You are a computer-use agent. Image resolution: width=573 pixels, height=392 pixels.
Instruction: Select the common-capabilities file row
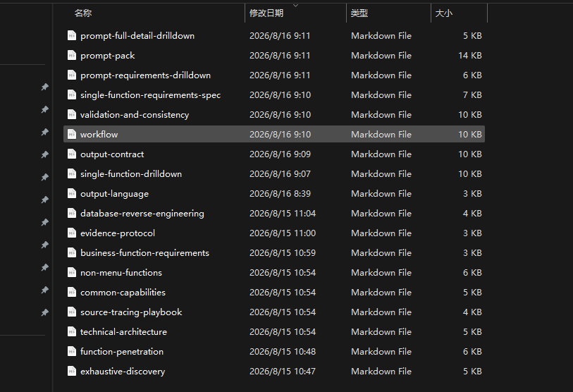pos(274,292)
